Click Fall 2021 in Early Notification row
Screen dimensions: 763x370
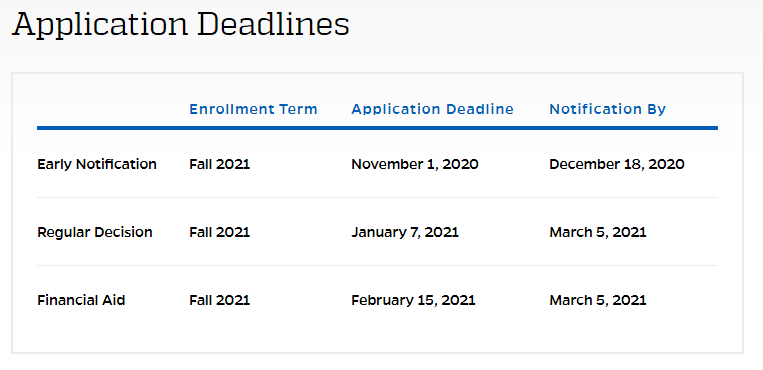click(x=219, y=164)
